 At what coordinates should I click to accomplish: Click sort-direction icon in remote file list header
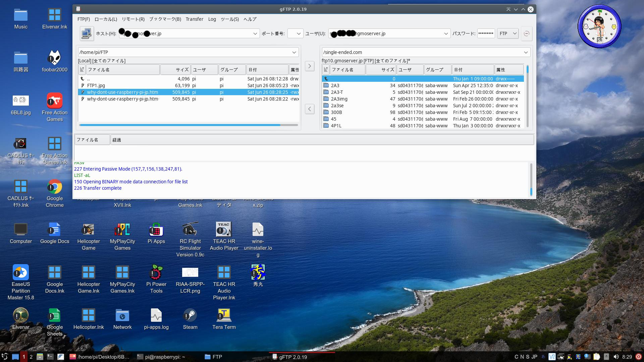pyautogui.click(x=326, y=70)
